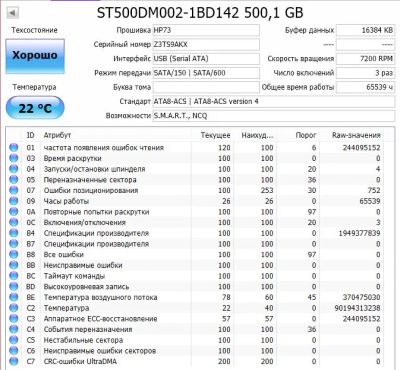Image resolution: width=400 pixels, height=370 pixels.
Task: Click the Raw-значения column header
Action: coord(356,135)
